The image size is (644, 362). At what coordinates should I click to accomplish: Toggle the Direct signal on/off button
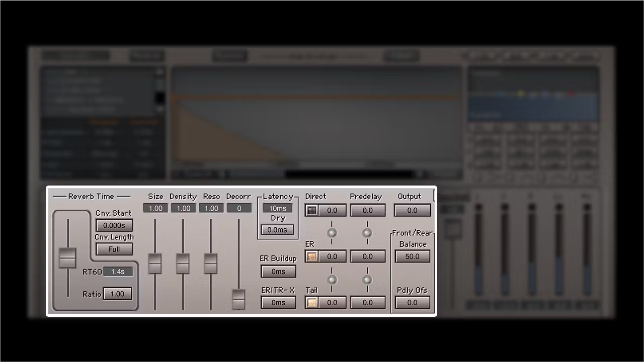[312, 210]
